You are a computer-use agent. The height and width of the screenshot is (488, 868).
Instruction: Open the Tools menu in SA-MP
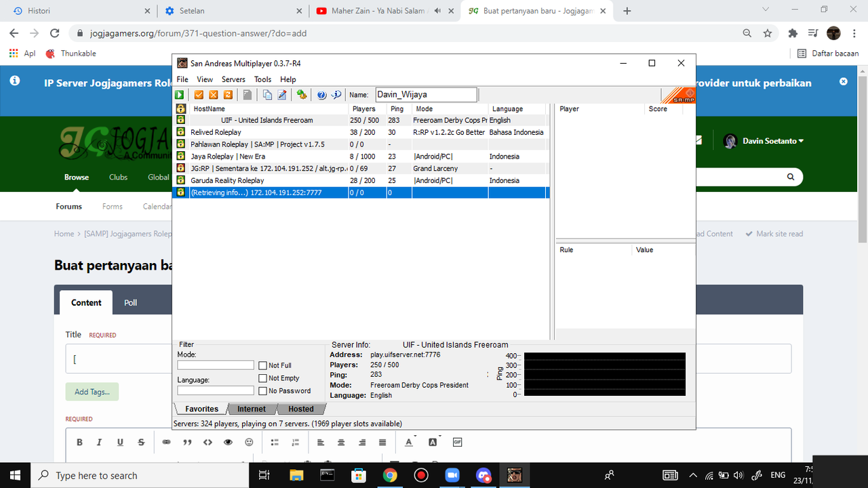[x=262, y=79]
